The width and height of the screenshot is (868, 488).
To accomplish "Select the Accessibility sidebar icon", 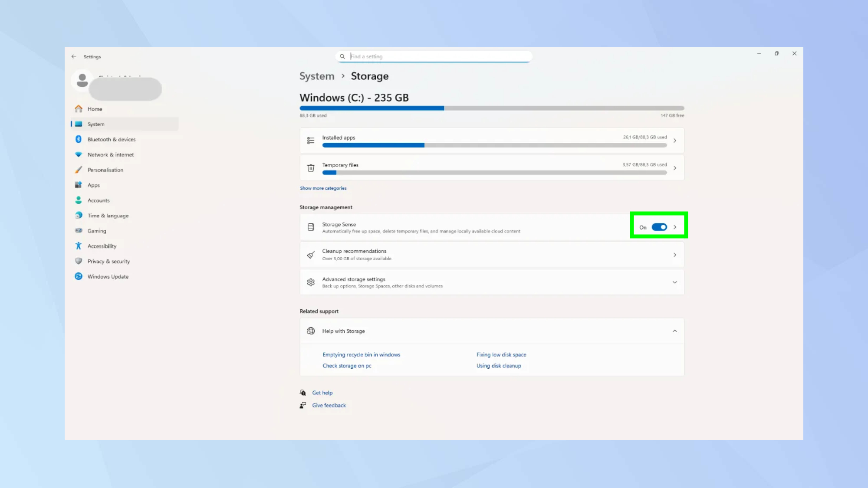I will [x=79, y=246].
